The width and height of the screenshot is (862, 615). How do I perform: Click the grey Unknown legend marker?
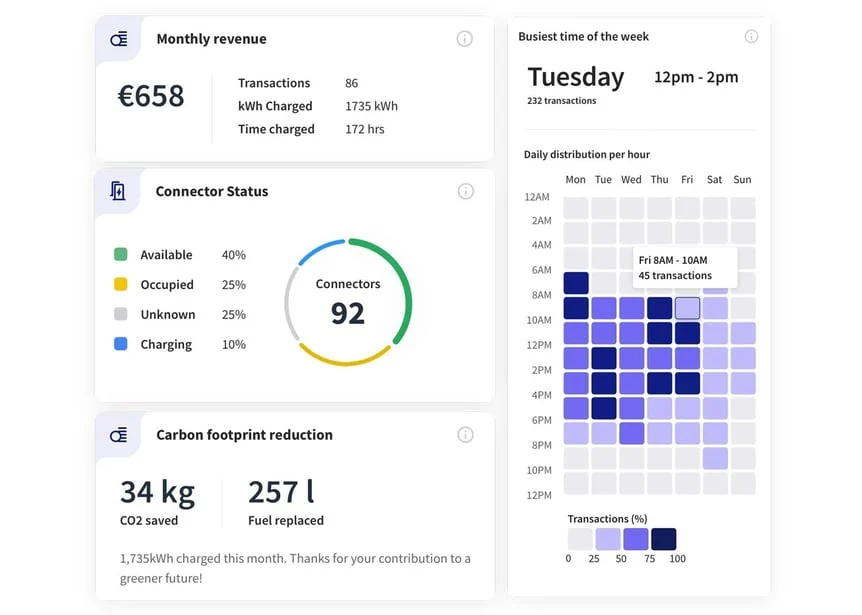(x=121, y=314)
